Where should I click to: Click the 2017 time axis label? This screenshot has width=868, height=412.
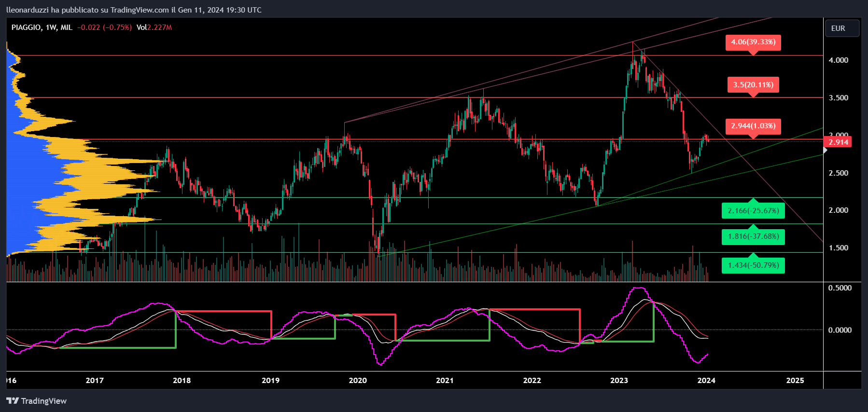coord(95,381)
